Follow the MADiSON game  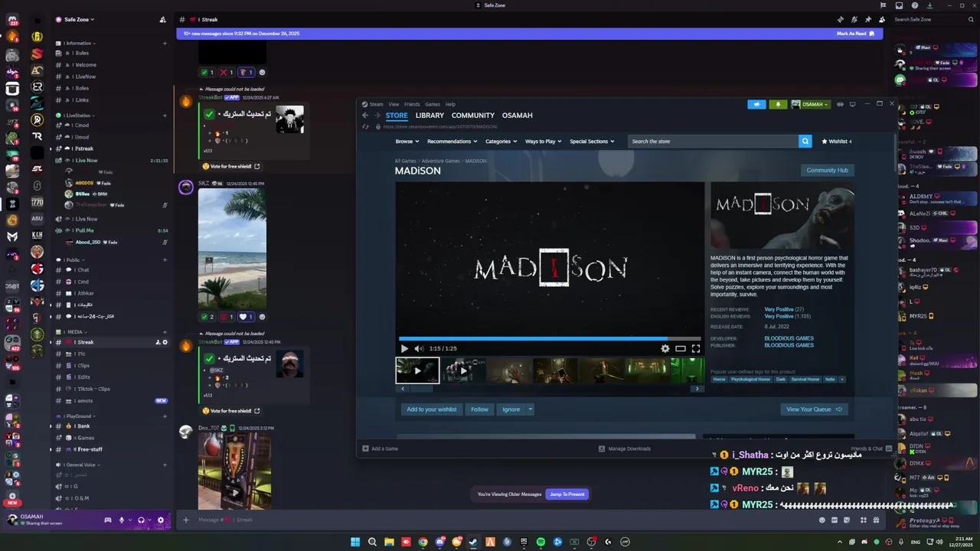pos(479,409)
